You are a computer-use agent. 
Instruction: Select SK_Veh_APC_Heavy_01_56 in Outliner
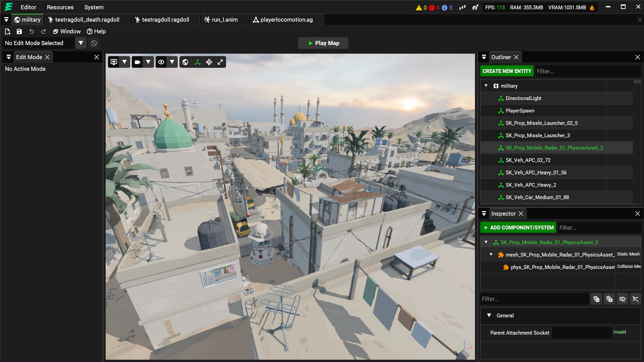[556, 173]
